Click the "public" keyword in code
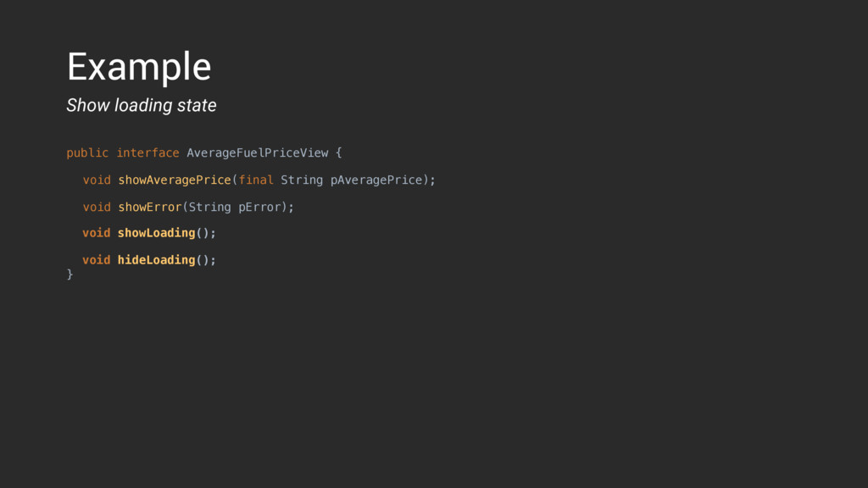868x488 pixels. (x=87, y=152)
